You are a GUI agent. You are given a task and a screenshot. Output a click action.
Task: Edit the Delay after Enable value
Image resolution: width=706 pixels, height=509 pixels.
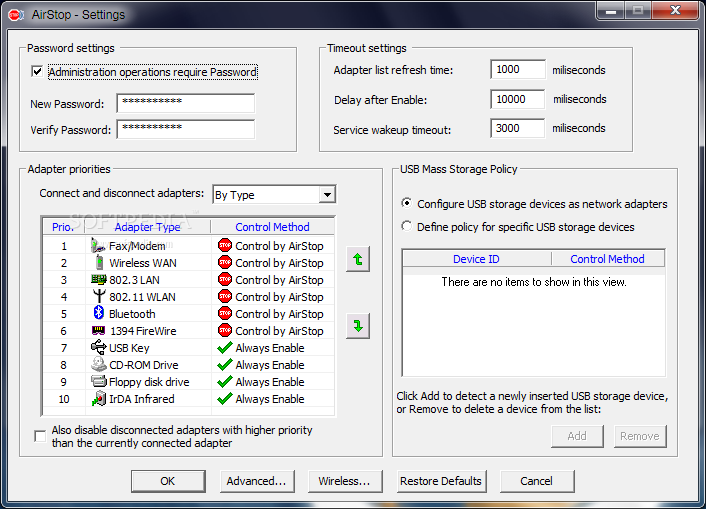coord(518,99)
